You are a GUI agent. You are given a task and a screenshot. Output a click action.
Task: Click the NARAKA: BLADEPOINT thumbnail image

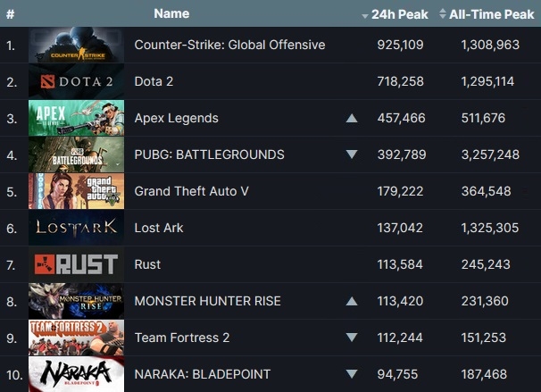coord(76,374)
